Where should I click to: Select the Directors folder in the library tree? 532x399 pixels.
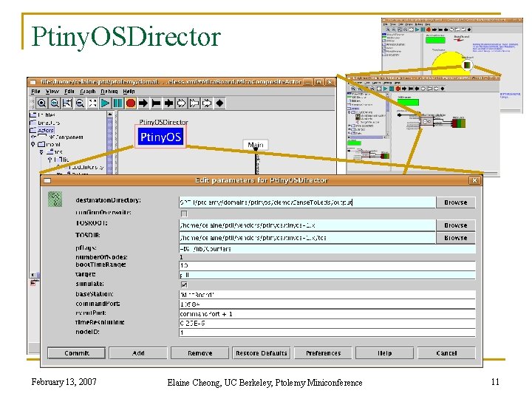click(45, 123)
